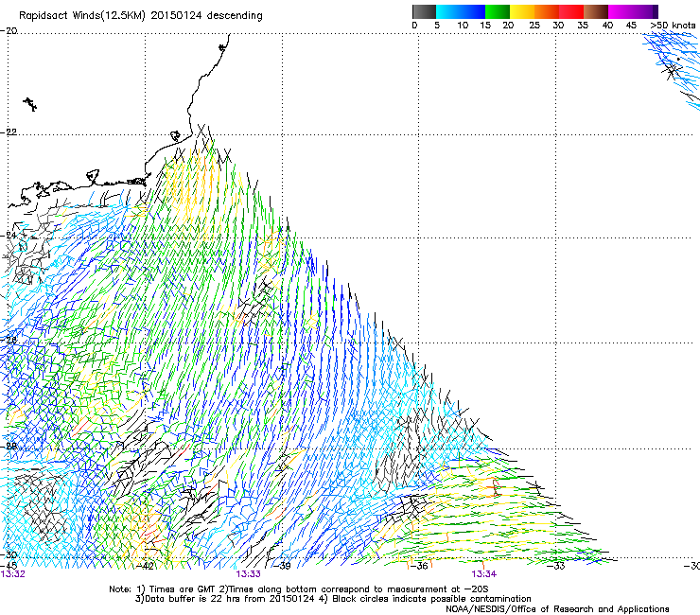The width and height of the screenshot is (700, 615).
Task: Click the orange 25-30 knots legend segment
Action: click(547, 11)
